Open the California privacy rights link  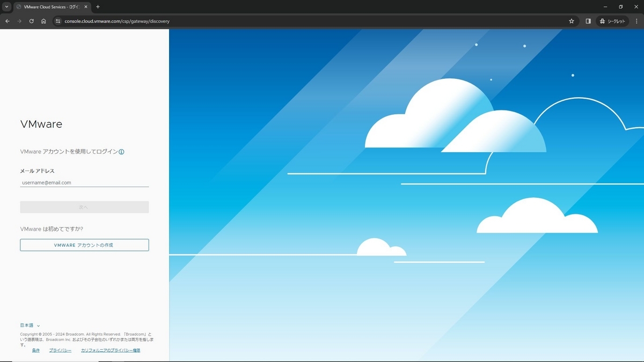pos(111,350)
